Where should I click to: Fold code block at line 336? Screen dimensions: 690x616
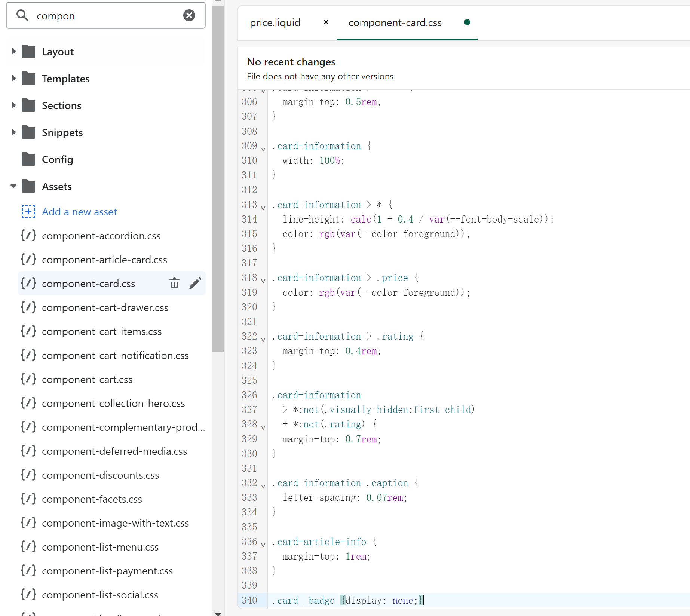263,545
